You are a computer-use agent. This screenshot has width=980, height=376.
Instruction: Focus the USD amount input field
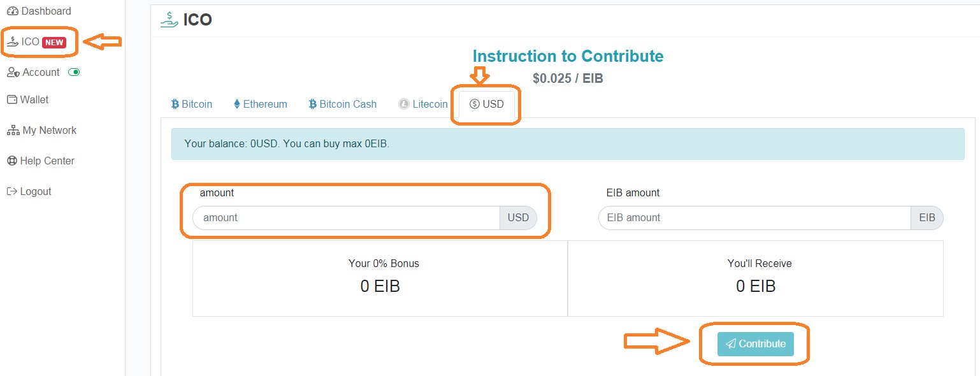[x=346, y=218]
